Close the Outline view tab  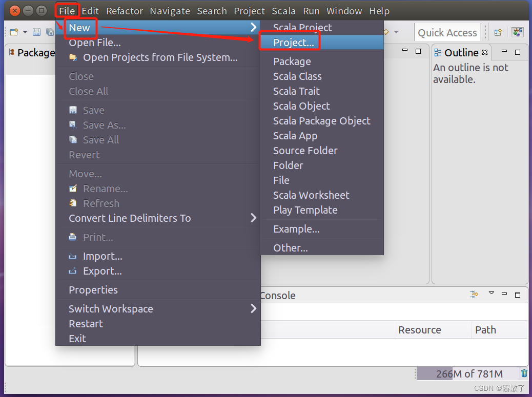click(x=485, y=52)
